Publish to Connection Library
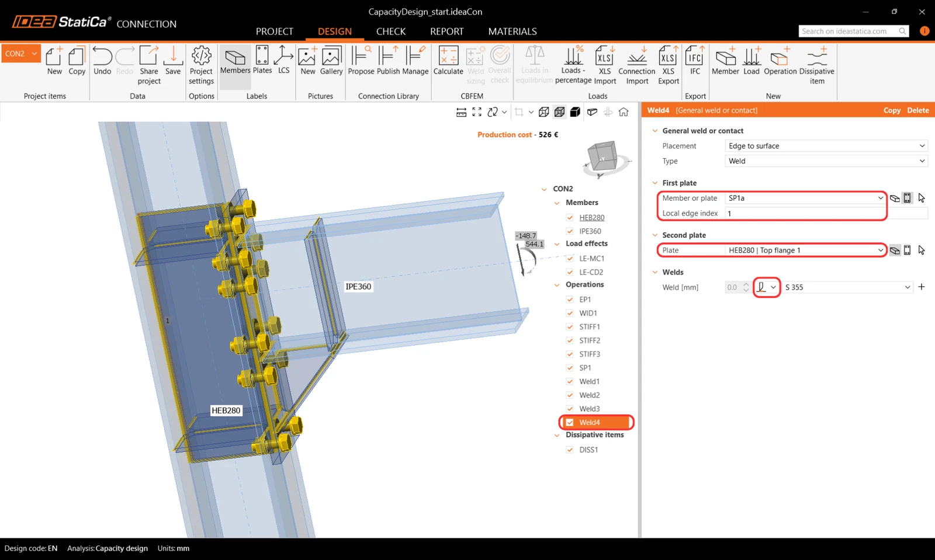This screenshot has width=935, height=560. [388, 61]
